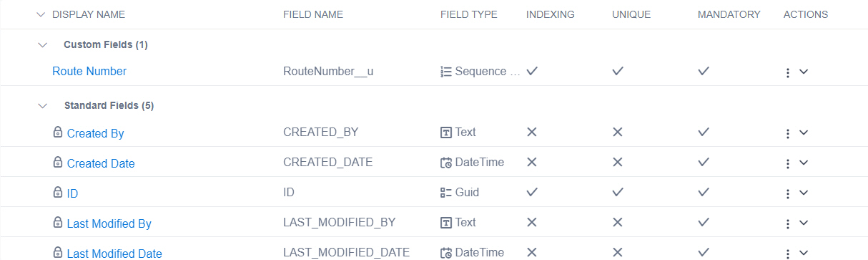Expand the action chevron for Created Date
Viewport: 868px width, 260px height.
click(x=804, y=163)
